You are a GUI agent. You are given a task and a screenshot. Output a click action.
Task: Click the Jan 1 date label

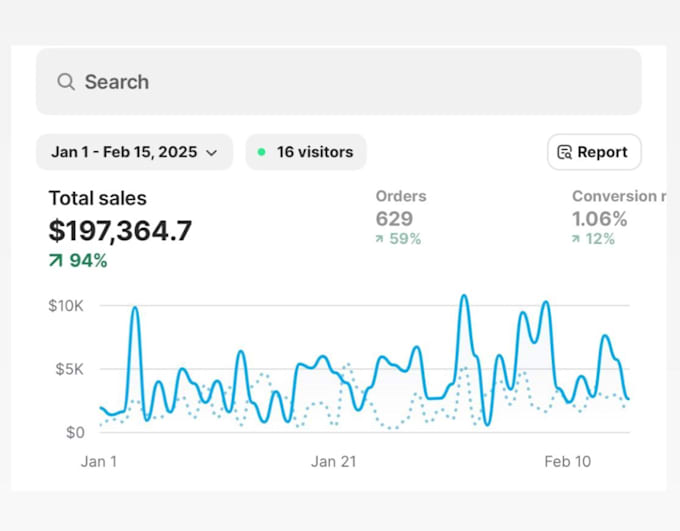point(99,462)
